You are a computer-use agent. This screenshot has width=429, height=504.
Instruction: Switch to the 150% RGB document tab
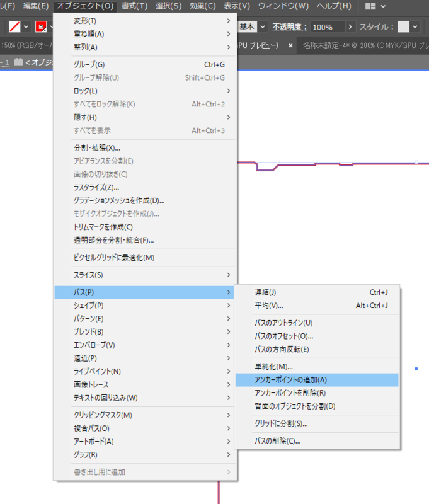click(26, 45)
